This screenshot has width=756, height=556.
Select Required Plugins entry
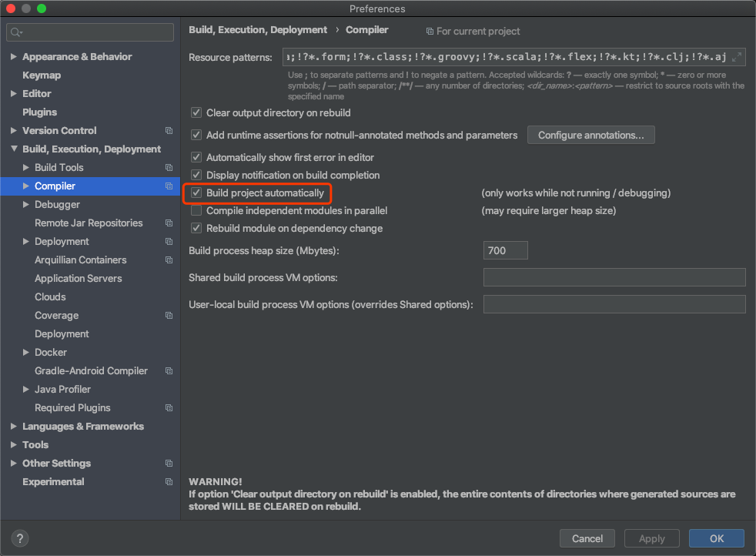[x=72, y=408]
